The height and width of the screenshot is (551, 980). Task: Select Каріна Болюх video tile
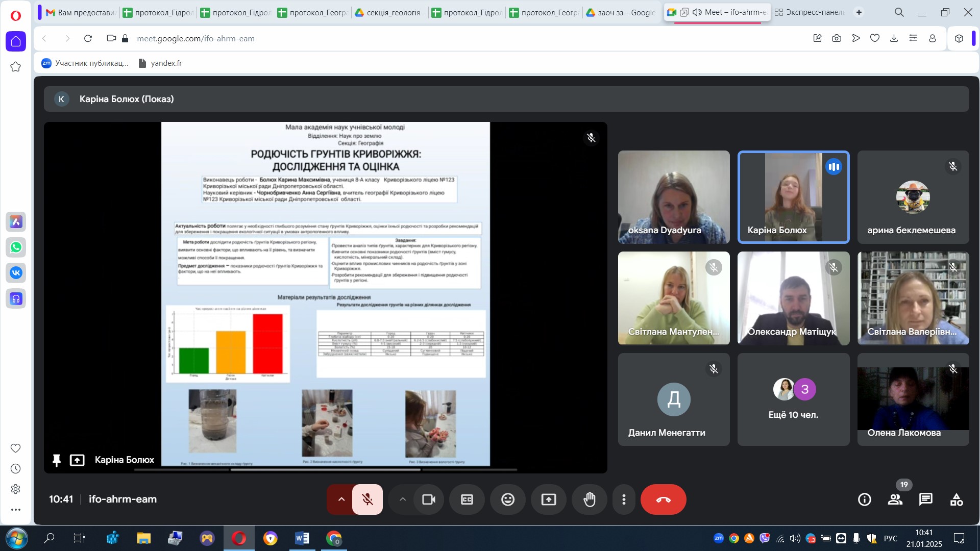tap(794, 197)
